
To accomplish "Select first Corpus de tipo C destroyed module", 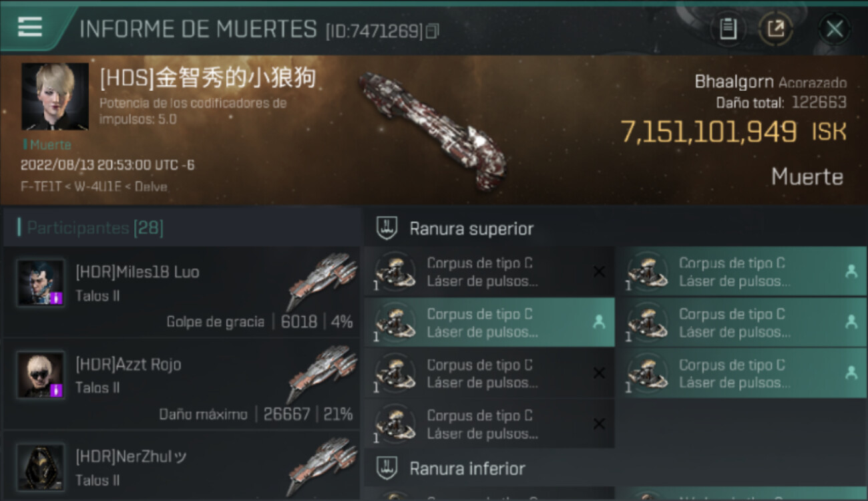I will pyautogui.click(x=489, y=272).
